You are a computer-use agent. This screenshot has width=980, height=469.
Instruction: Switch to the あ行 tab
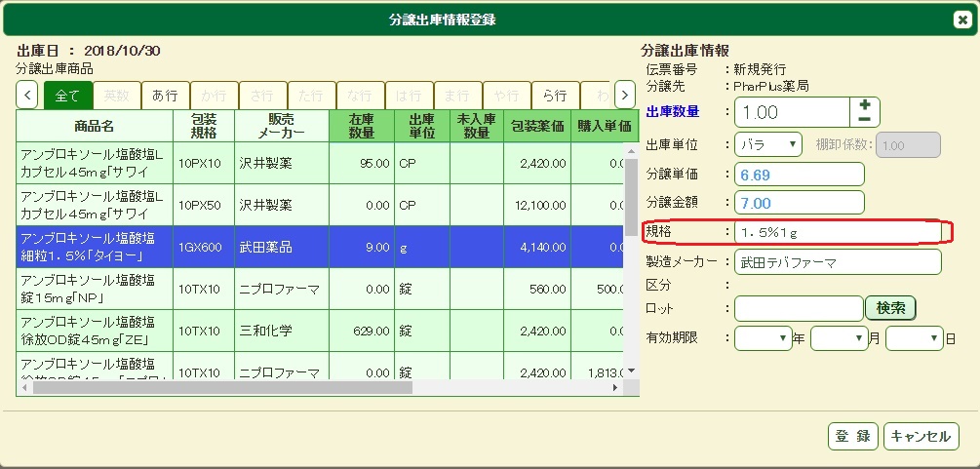(166, 96)
